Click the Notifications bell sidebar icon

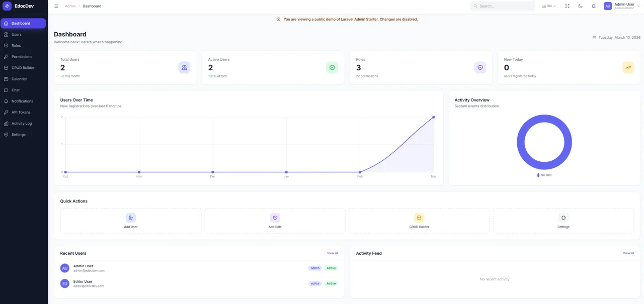[x=6, y=101]
